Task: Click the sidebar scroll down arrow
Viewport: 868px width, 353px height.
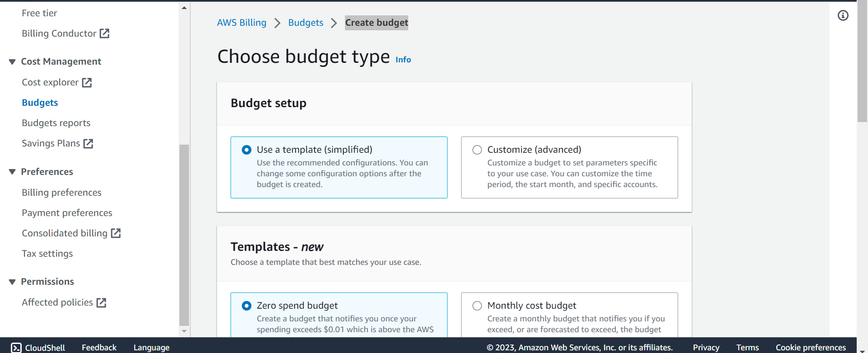Action: point(184,331)
